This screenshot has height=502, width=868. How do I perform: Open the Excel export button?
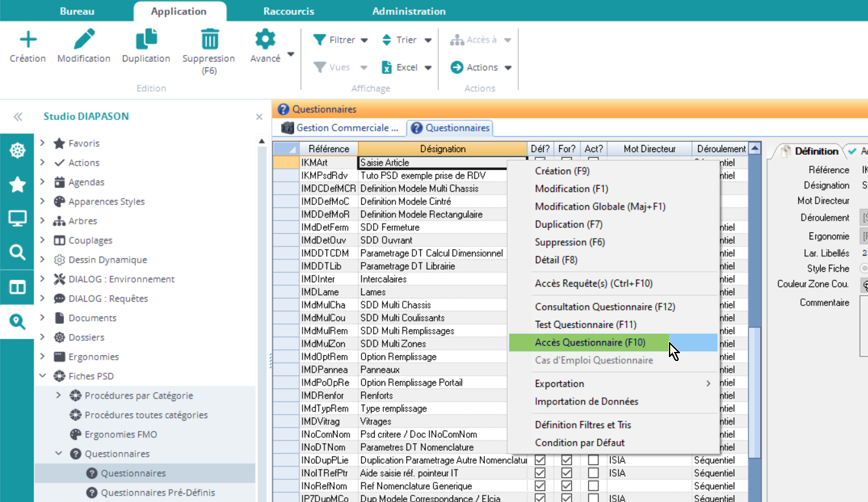[399, 67]
